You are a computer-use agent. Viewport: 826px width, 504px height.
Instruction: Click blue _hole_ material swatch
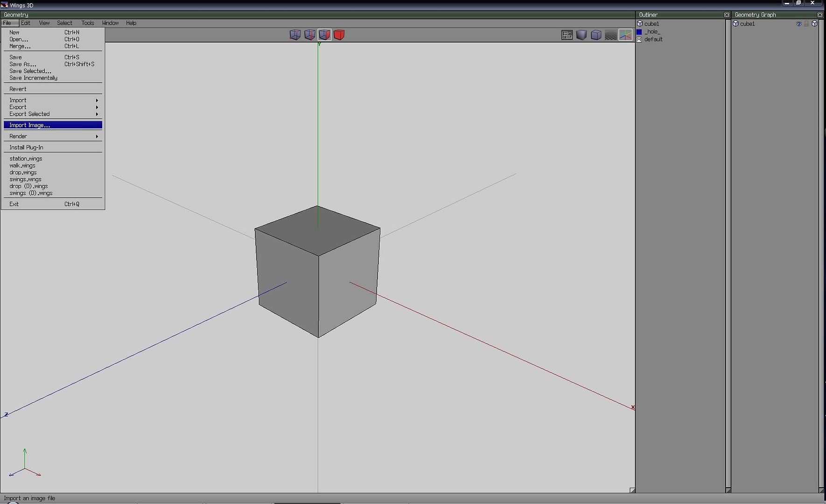click(639, 32)
